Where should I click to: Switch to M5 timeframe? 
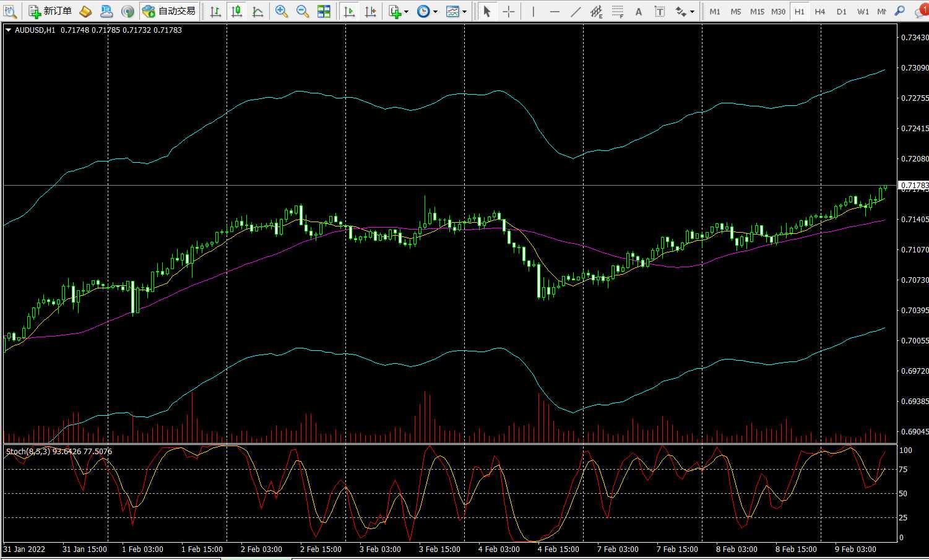point(736,11)
